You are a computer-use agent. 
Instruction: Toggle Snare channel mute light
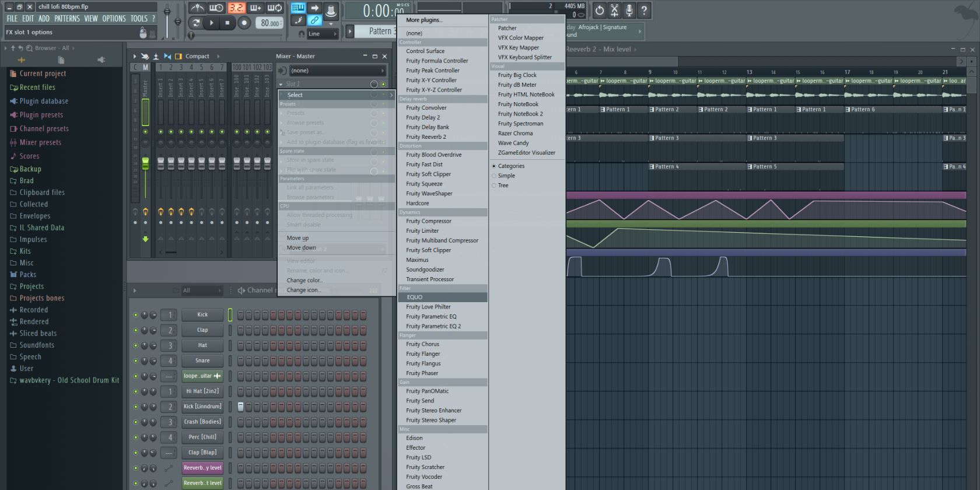[x=136, y=360]
